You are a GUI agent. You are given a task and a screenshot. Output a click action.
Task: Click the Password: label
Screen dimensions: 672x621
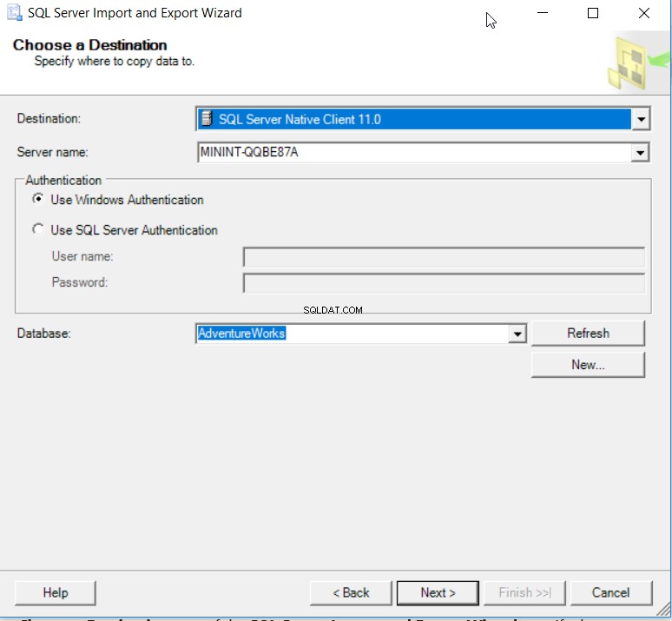click(80, 282)
